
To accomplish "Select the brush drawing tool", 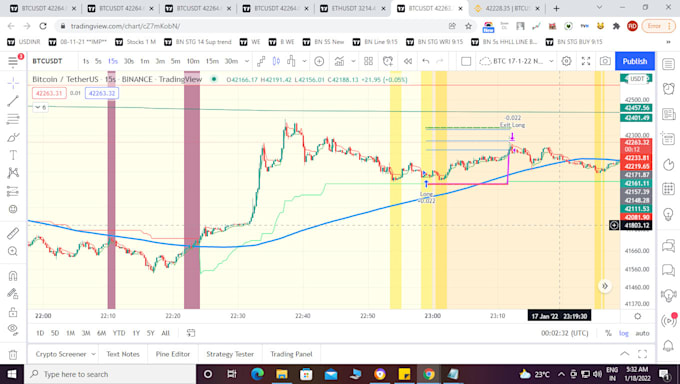I will 13,137.
